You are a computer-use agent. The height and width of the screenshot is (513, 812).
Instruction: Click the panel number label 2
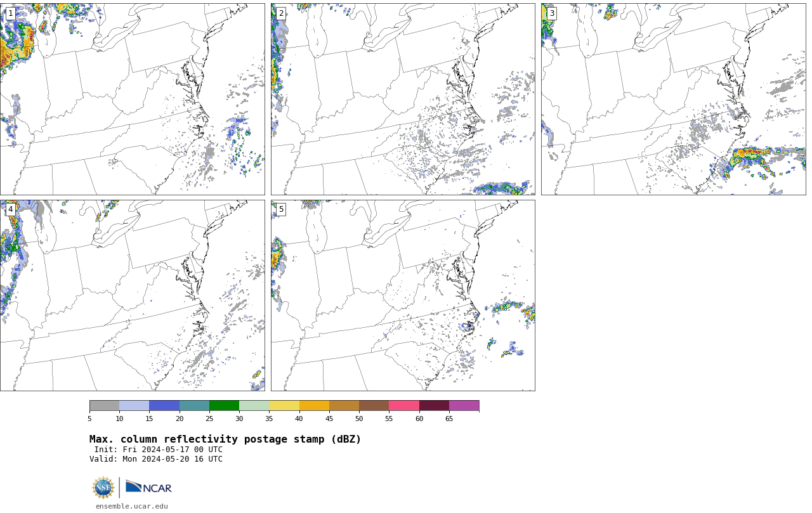coord(281,13)
